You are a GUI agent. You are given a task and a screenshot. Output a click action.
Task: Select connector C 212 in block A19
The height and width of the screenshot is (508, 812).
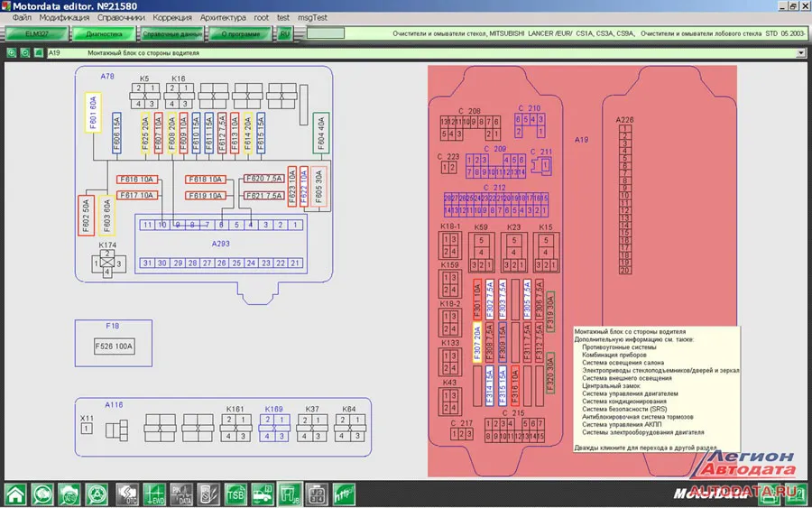(496, 205)
